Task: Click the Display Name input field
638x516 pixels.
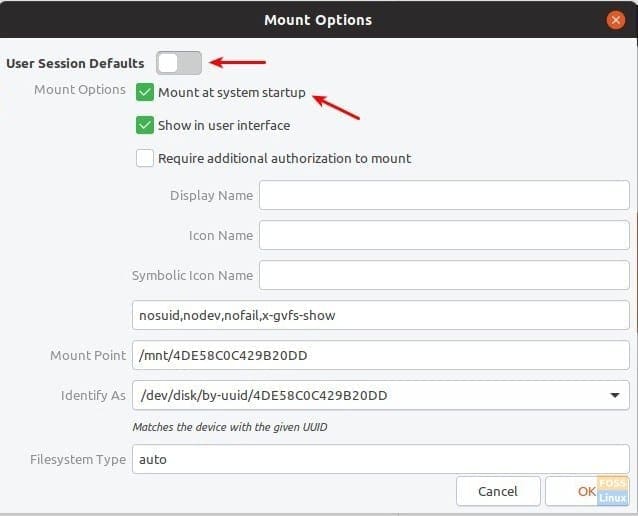Action: pyautogui.click(x=444, y=195)
